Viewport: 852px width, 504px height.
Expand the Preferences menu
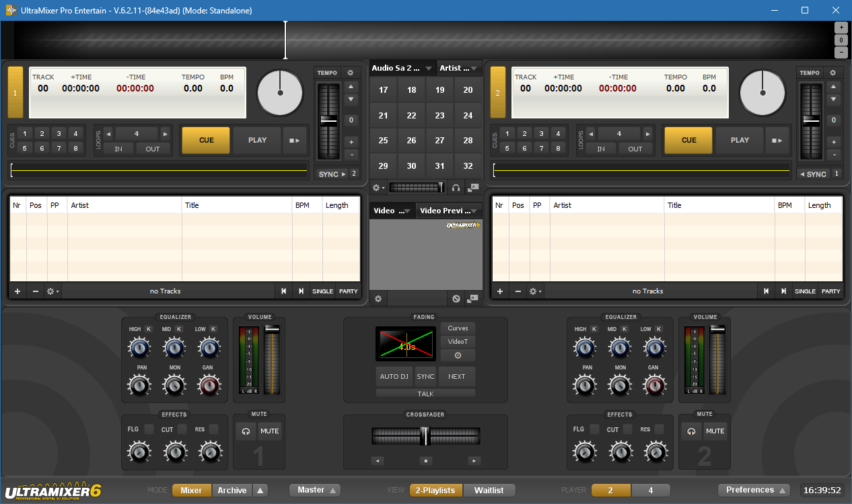click(754, 490)
